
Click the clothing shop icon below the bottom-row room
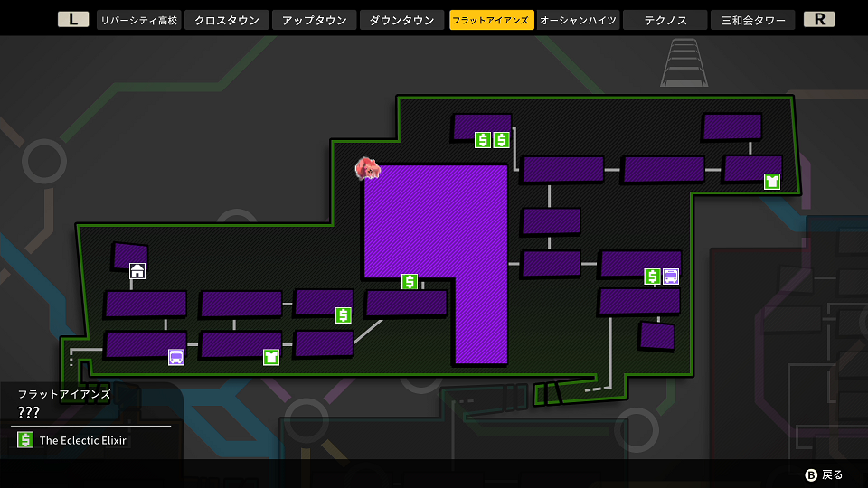click(x=270, y=357)
